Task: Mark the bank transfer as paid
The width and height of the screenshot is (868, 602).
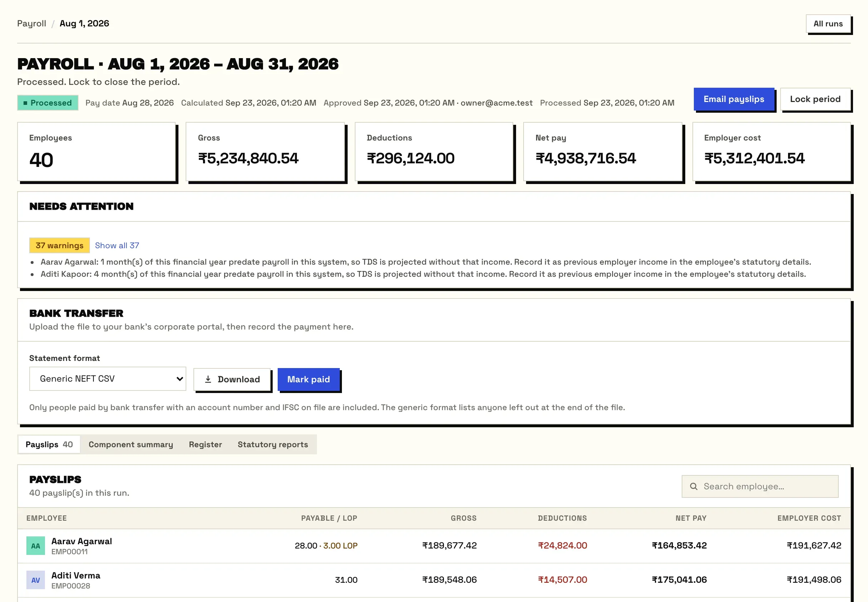Action: tap(308, 379)
